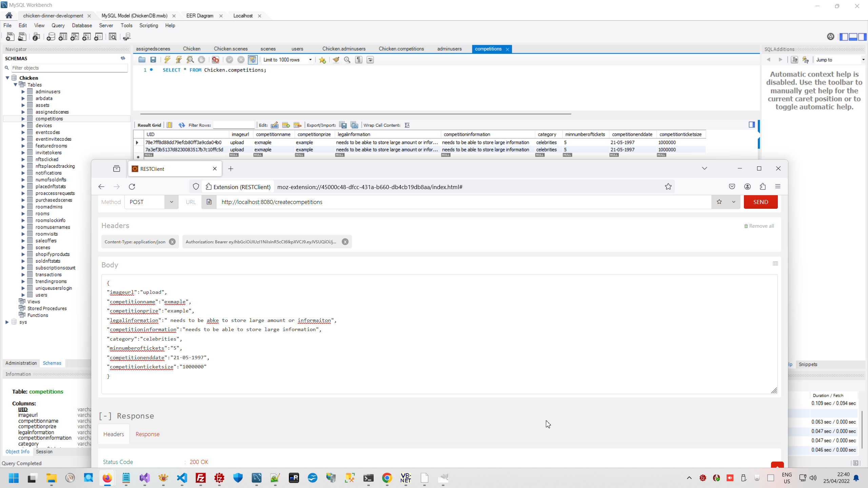This screenshot has width=868, height=488.
Task: Click the request URL input field
Action: pos(463,202)
